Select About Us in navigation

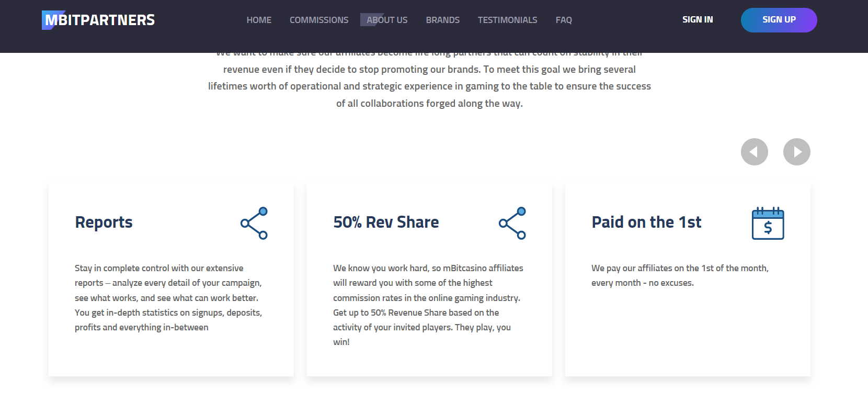[x=387, y=20]
